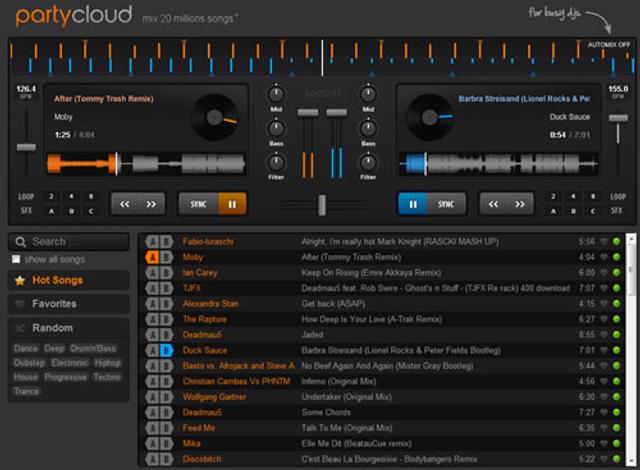Favorite the Mika track with heart icon
640x470 pixels.
click(604, 443)
